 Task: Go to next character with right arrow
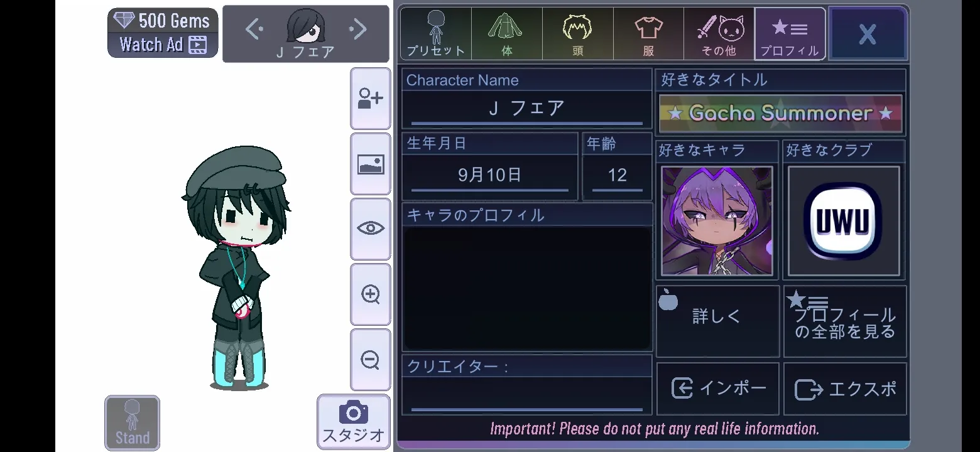point(357,29)
